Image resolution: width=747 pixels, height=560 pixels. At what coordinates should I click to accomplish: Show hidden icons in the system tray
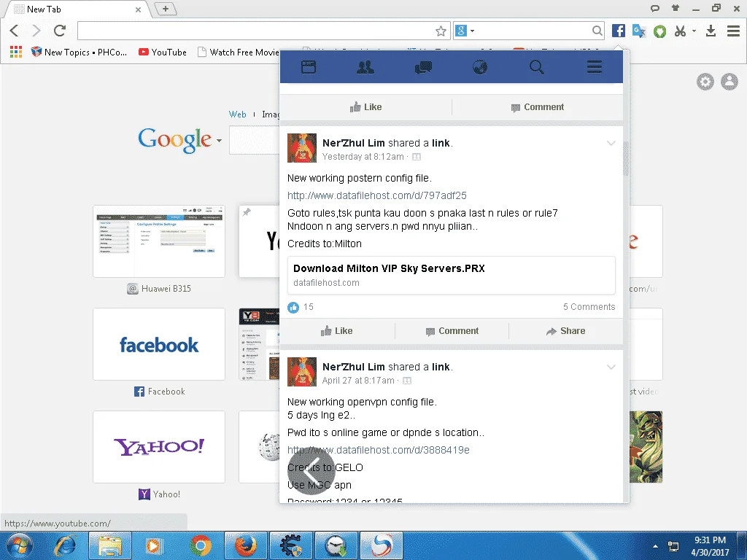656,545
